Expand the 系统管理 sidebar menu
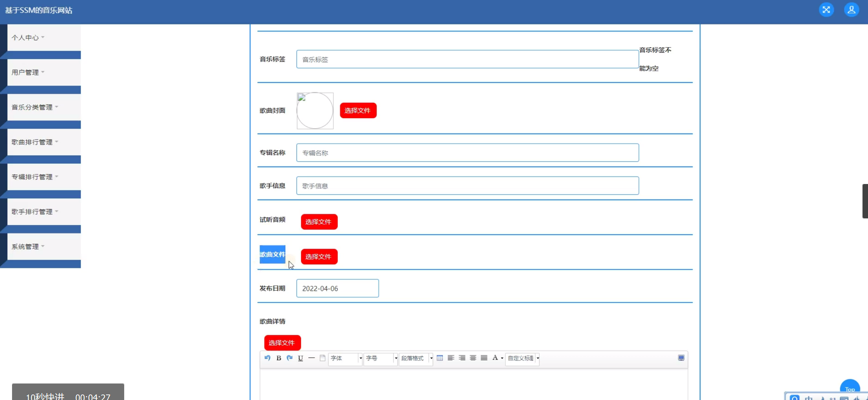Image resolution: width=868 pixels, height=400 pixels. 44,246
